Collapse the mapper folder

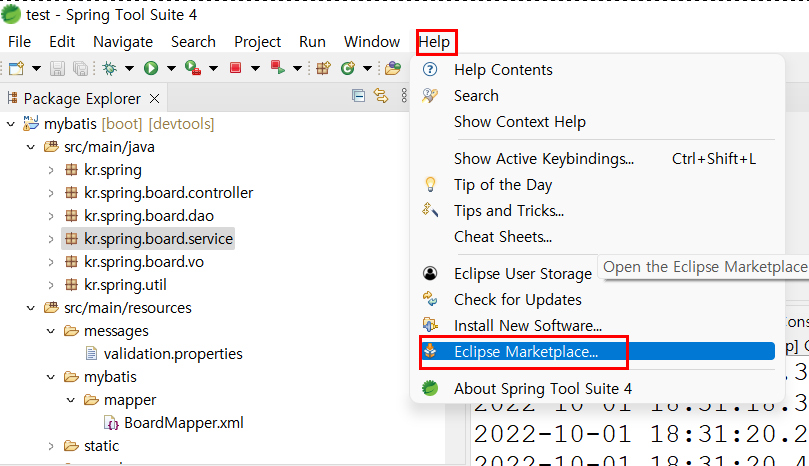pyautogui.click(x=71, y=400)
